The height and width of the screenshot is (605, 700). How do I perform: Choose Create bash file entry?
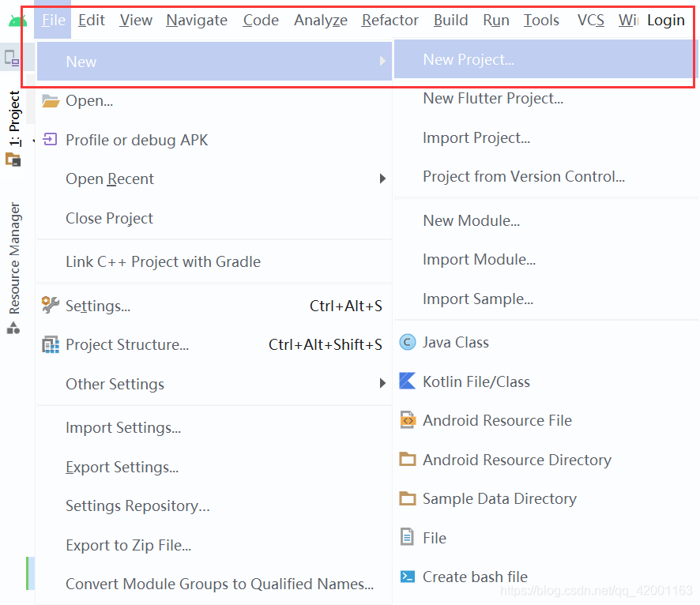tap(546, 577)
